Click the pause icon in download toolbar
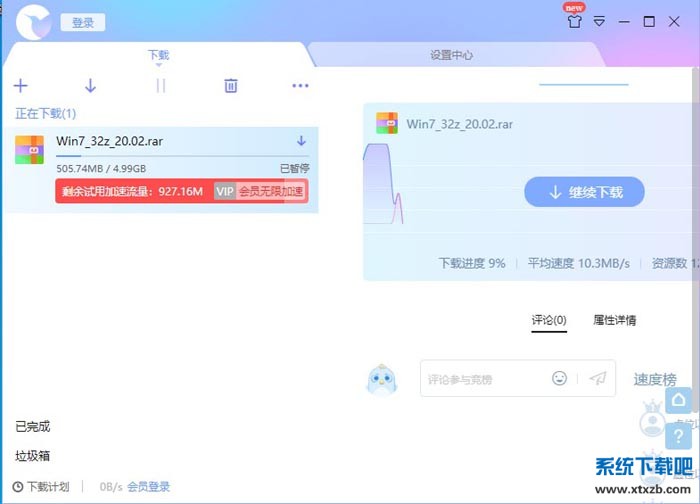700x504 pixels. pyautogui.click(x=160, y=86)
